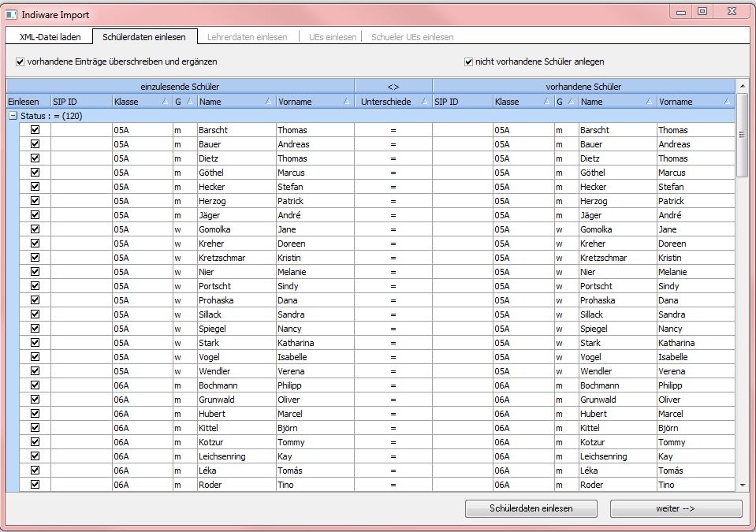The height and width of the screenshot is (532, 756).
Task: Select left name cell 'Spiegel'
Action: click(236, 329)
